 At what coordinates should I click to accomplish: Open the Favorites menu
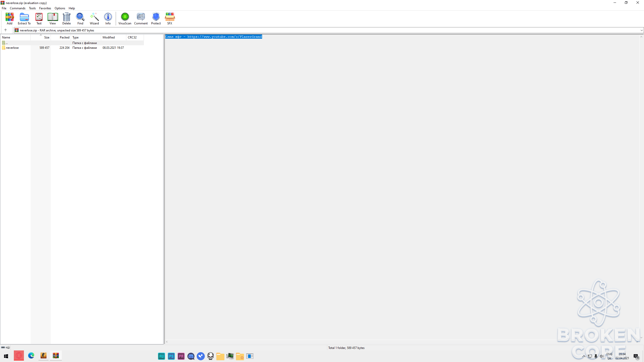[45, 8]
